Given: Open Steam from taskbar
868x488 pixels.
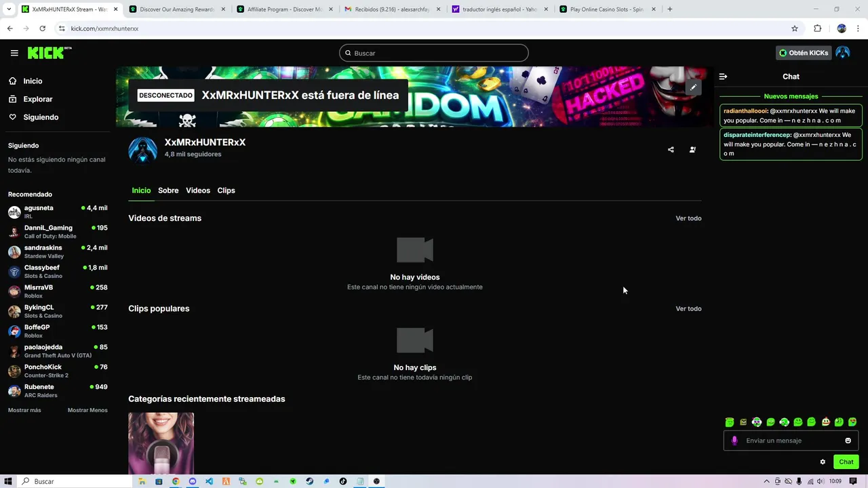Looking at the screenshot, I should pyautogui.click(x=309, y=481).
